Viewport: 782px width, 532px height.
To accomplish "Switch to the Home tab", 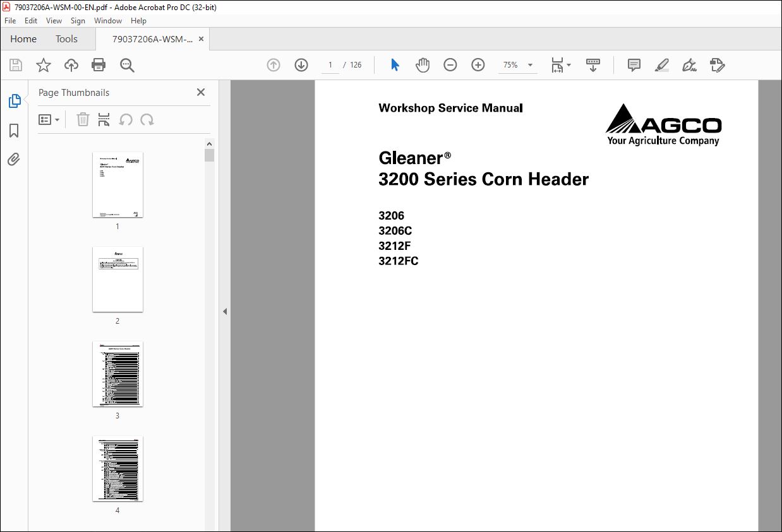I will [23, 39].
